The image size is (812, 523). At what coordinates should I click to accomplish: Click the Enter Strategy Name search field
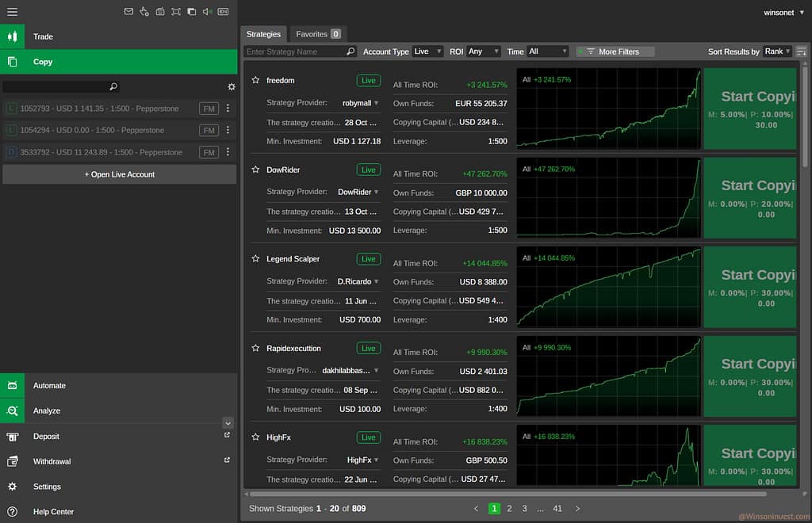tap(295, 52)
